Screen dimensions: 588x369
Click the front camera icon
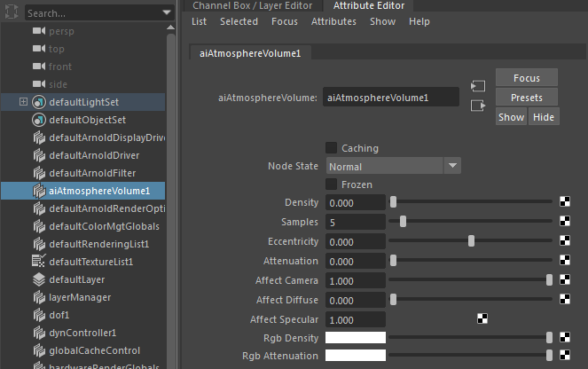39,67
